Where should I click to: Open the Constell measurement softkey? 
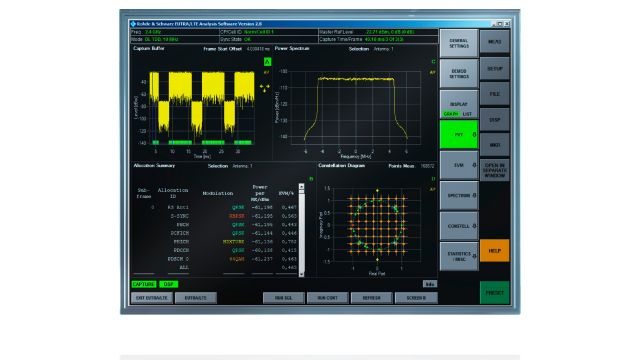point(459,226)
